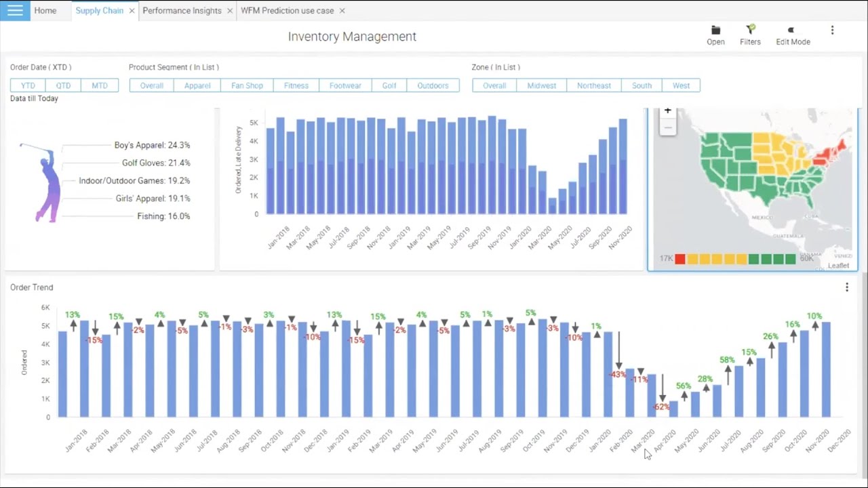This screenshot has height=488, width=868.
Task: Click the -62% drop label in Order Trend
Action: (x=661, y=407)
